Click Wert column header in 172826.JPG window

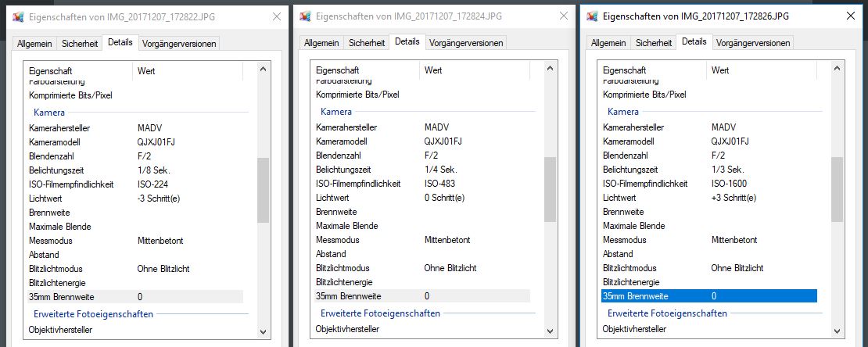762,71
